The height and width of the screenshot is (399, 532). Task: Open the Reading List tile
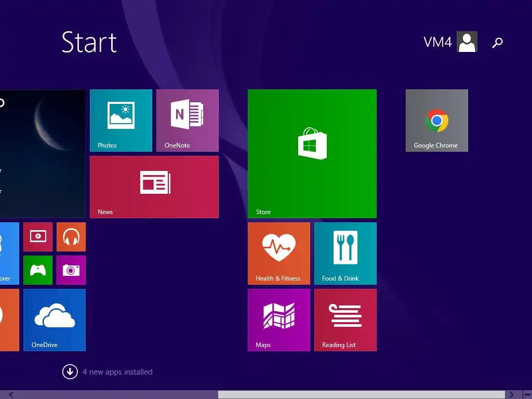[345, 320]
